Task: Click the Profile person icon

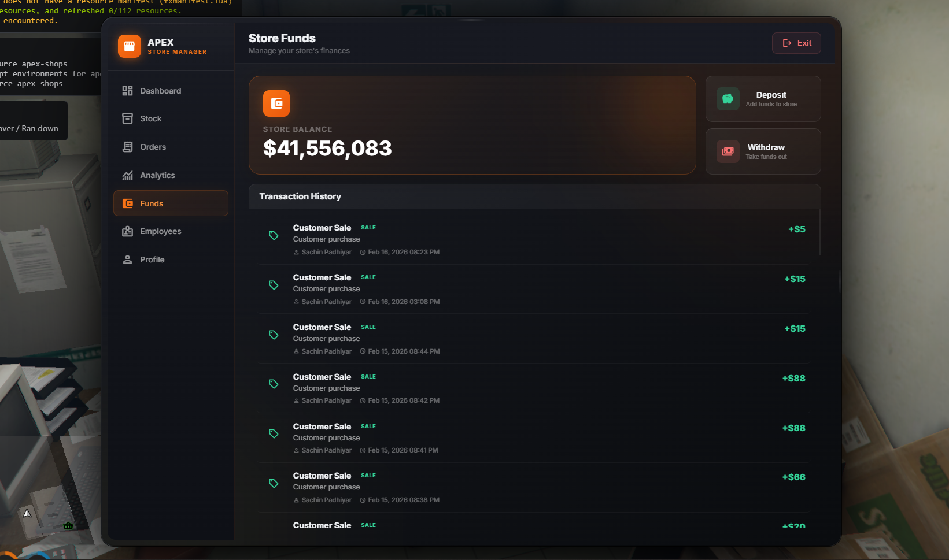Action: pos(128,259)
